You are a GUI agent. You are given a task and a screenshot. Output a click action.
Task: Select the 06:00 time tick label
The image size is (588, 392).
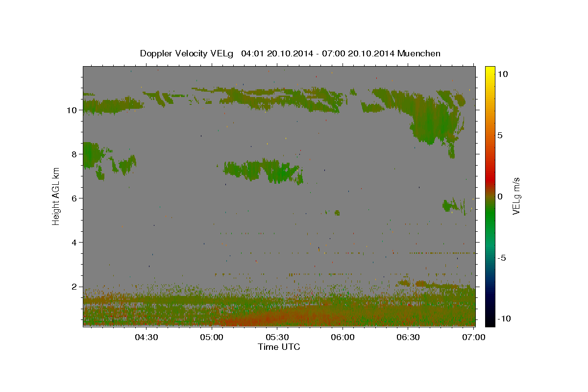click(343, 337)
